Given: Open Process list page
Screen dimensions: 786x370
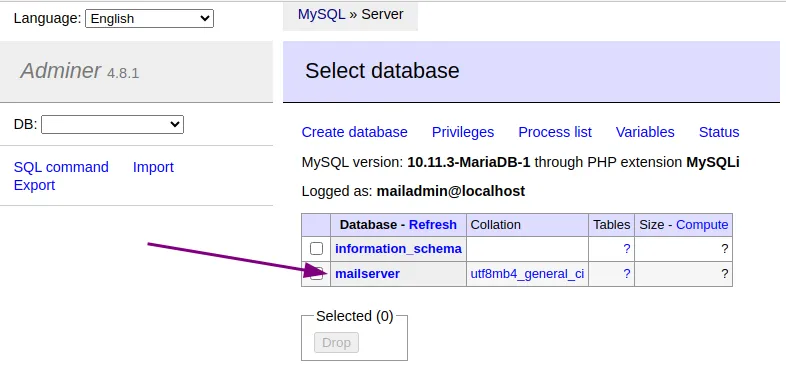Looking at the screenshot, I should pos(555,132).
